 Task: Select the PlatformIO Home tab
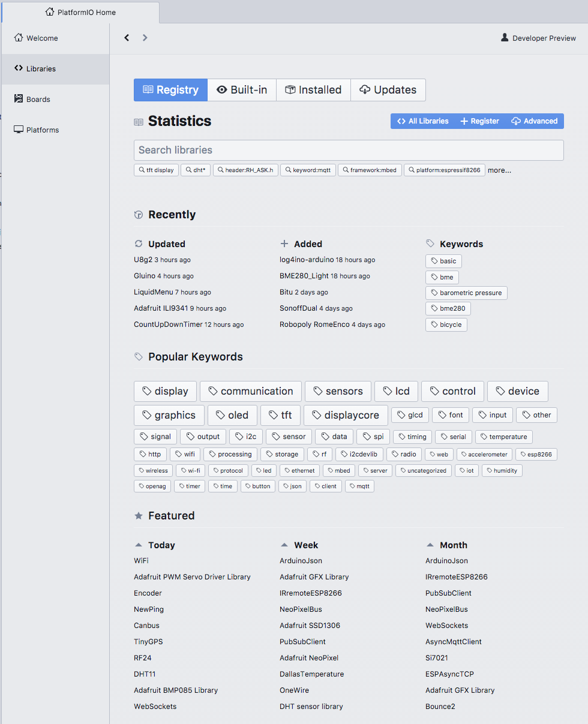click(80, 13)
